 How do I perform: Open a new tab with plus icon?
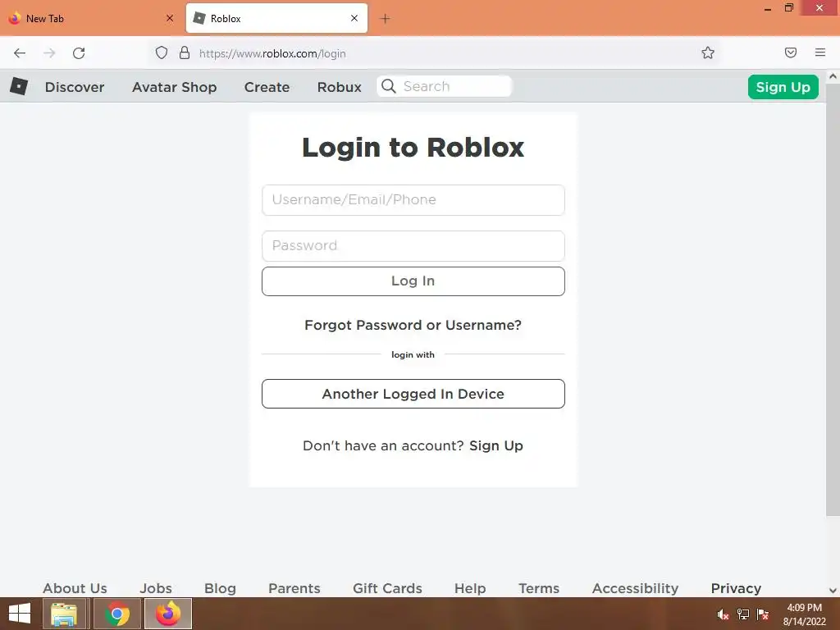385,19
